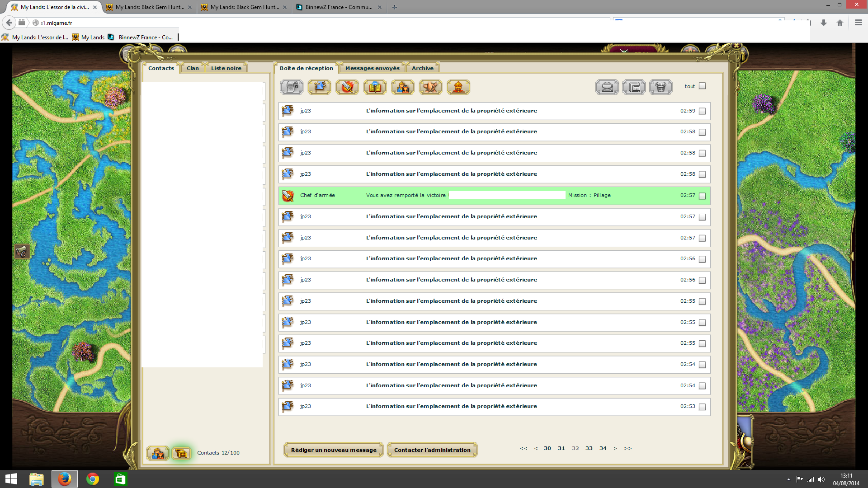Click the cannon icon on left map edge
The image size is (868, 488).
[x=21, y=251]
